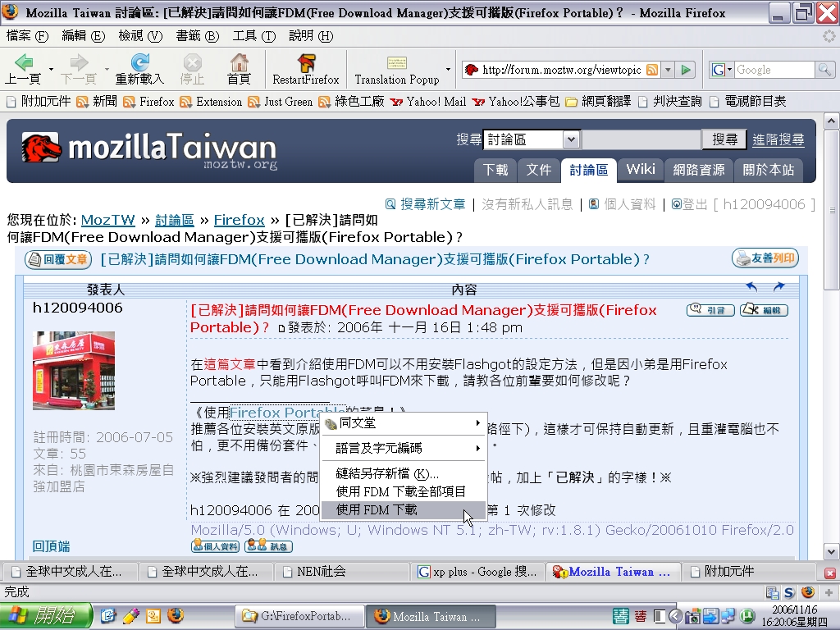840x630 pixels.
Task: Open the 新聞 feed bookmark
Action: click(97, 101)
